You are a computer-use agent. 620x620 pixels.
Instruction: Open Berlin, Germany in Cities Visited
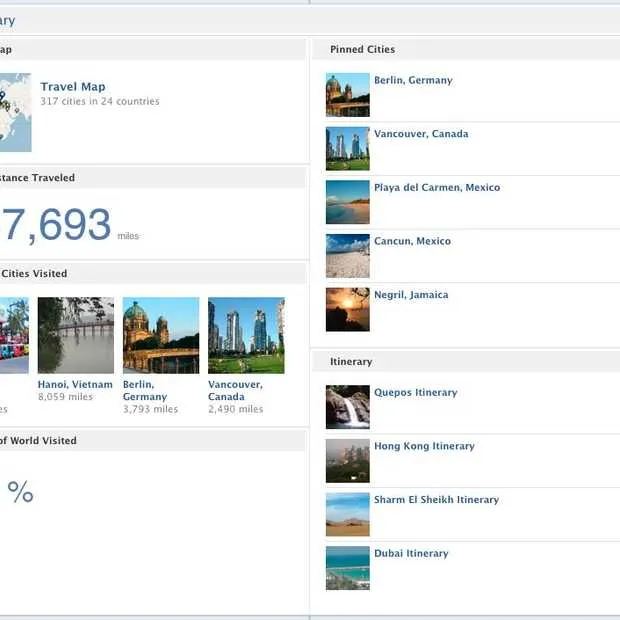pyautogui.click(x=145, y=391)
